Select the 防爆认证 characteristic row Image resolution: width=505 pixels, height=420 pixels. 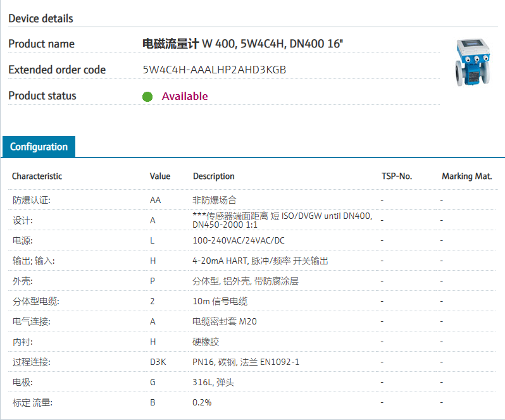click(32, 200)
